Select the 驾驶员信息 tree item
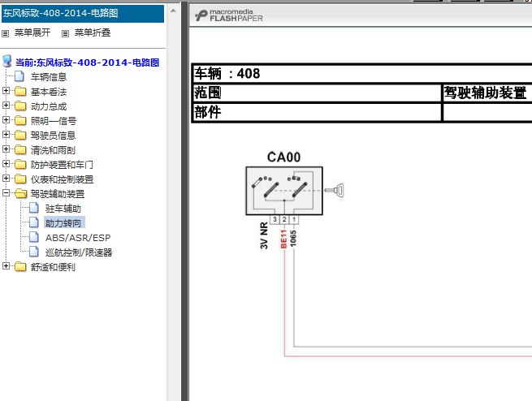The image size is (532, 401). pyautogui.click(x=53, y=136)
